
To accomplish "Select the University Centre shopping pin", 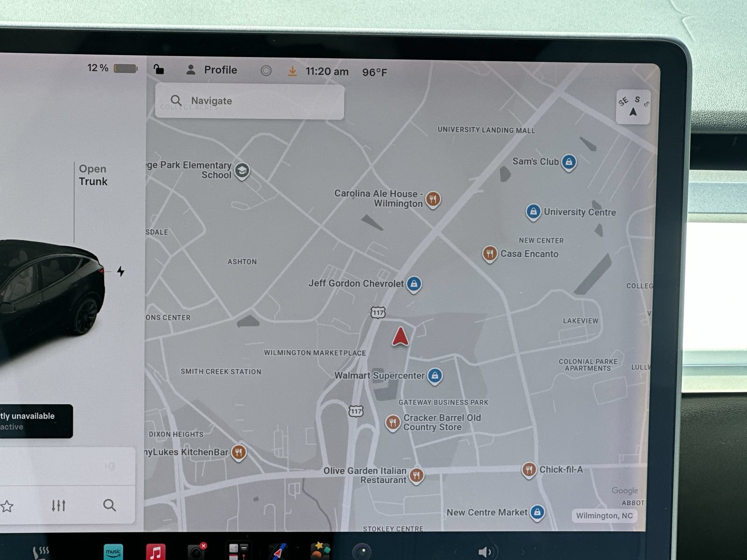I will coord(533,211).
